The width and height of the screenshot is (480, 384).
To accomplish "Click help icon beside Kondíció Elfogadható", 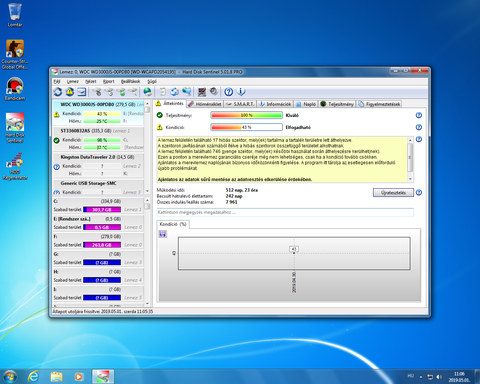I will click(419, 127).
